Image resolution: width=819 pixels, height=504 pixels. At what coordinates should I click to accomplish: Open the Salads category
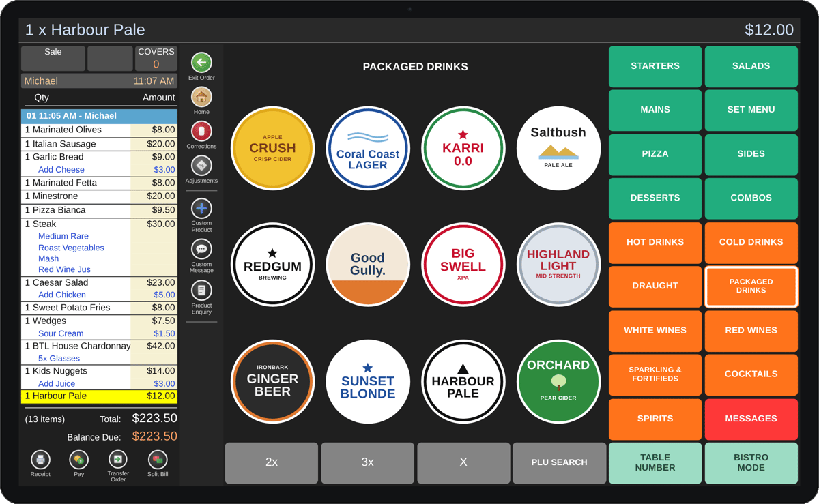(751, 66)
